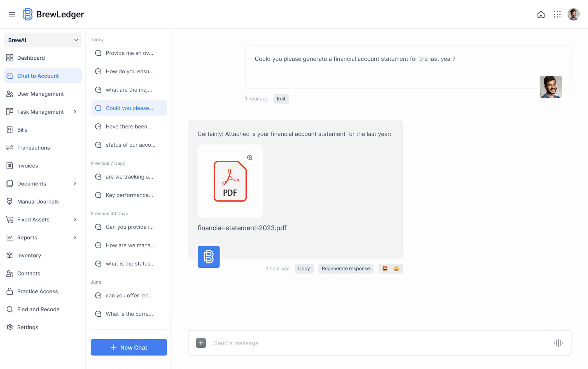588x369 pixels.
Task: Open BrewAI dropdown selector
Action: click(43, 39)
